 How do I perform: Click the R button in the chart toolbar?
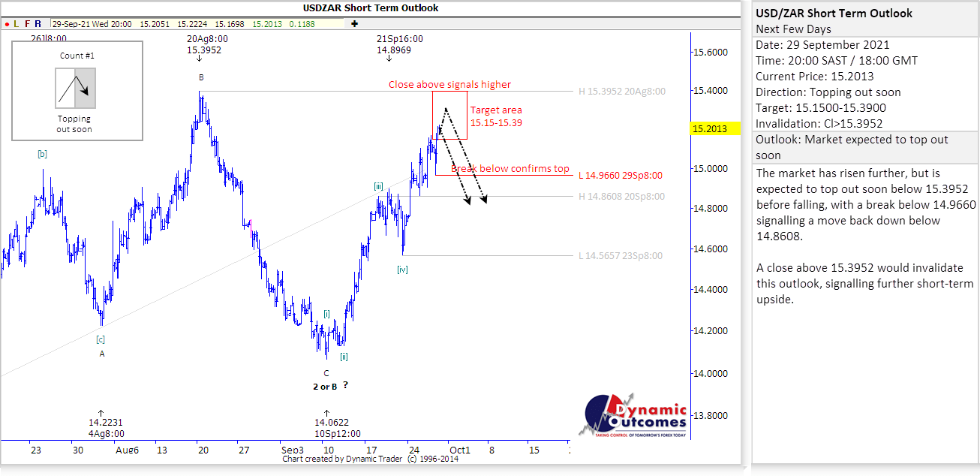coord(38,24)
